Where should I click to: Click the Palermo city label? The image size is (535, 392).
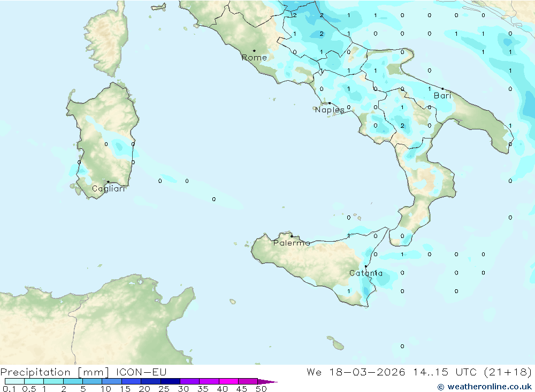[292, 243]
